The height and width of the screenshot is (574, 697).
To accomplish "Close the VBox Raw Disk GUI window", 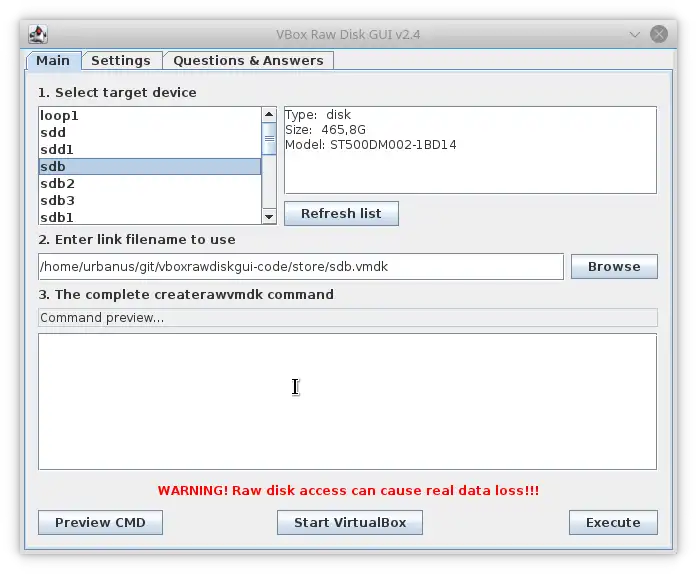I will click(659, 34).
